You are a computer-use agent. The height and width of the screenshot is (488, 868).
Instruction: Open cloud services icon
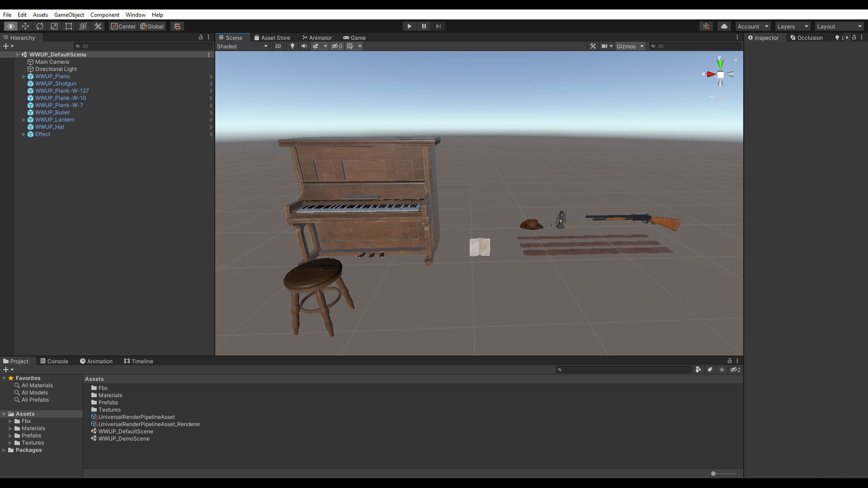click(x=724, y=26)
